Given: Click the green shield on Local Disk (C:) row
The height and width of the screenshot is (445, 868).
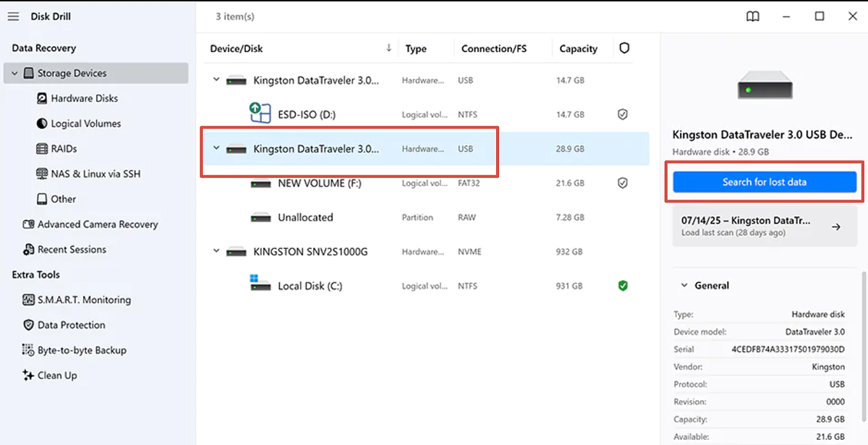Looking at the screenshot, I should point(622,286).
